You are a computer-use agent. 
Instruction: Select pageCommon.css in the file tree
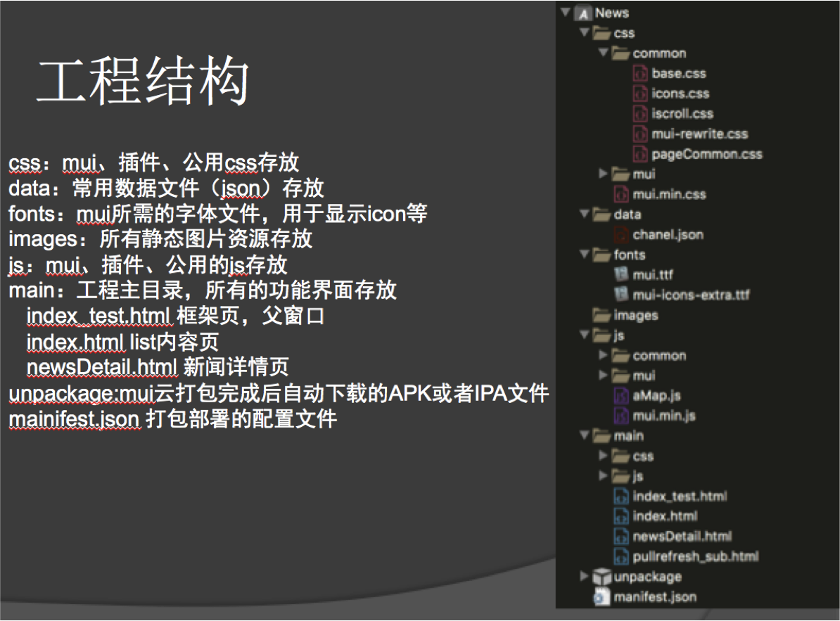tap(706, 154)
